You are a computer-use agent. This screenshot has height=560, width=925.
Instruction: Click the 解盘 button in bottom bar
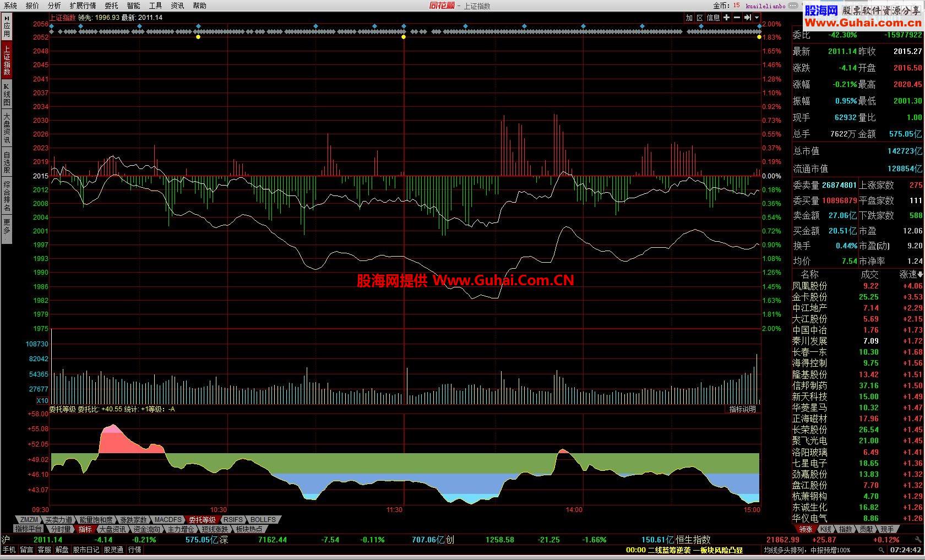62,550
